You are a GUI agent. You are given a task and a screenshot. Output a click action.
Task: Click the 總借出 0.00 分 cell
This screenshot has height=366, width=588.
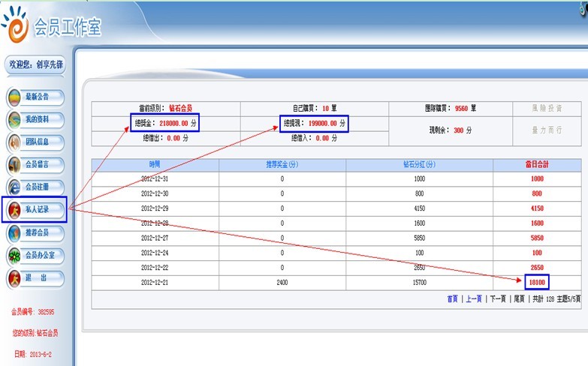tap(165, 138)
